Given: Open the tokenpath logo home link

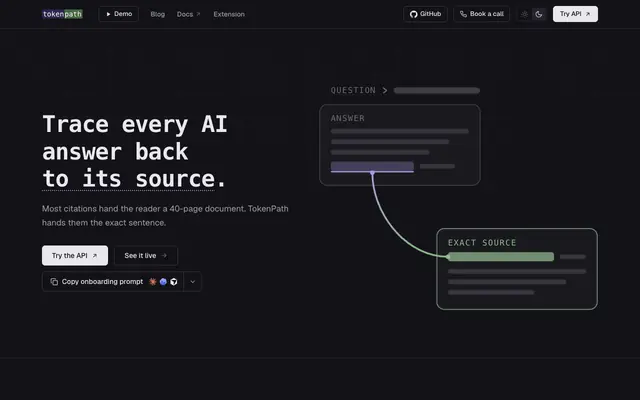Looking at the screenshot, I should 62,14.
